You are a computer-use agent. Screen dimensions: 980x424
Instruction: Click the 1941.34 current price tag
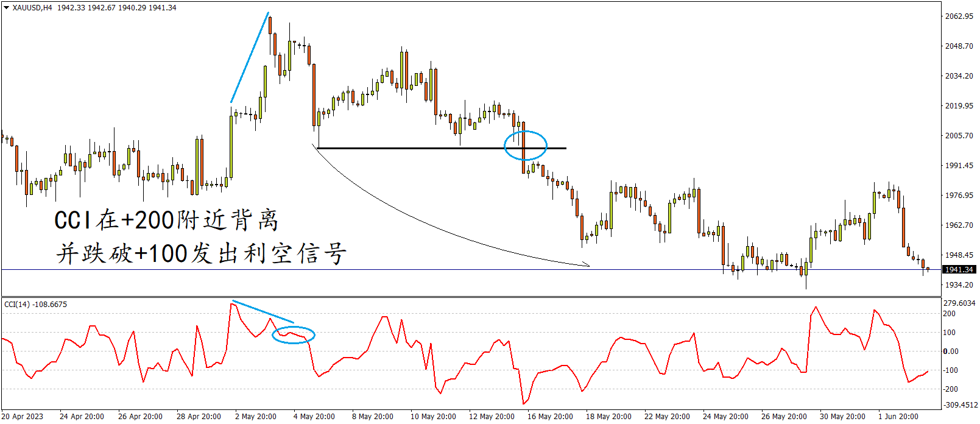959,269
